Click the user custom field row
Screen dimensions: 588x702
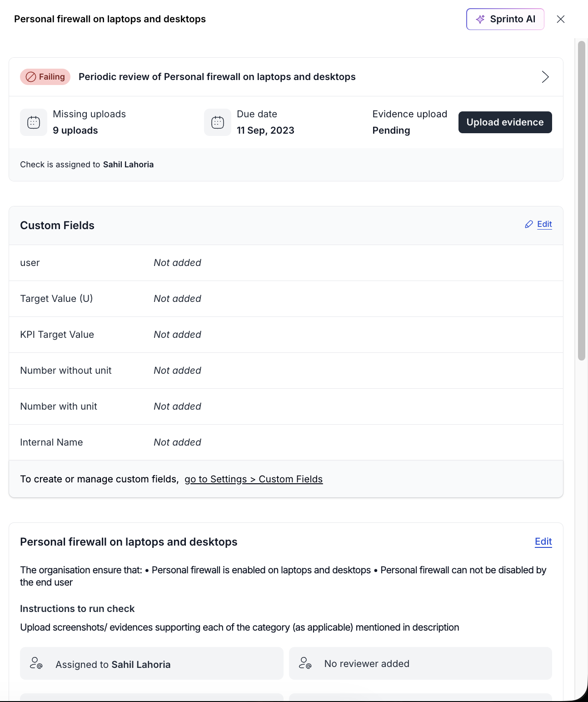(286, 263)
